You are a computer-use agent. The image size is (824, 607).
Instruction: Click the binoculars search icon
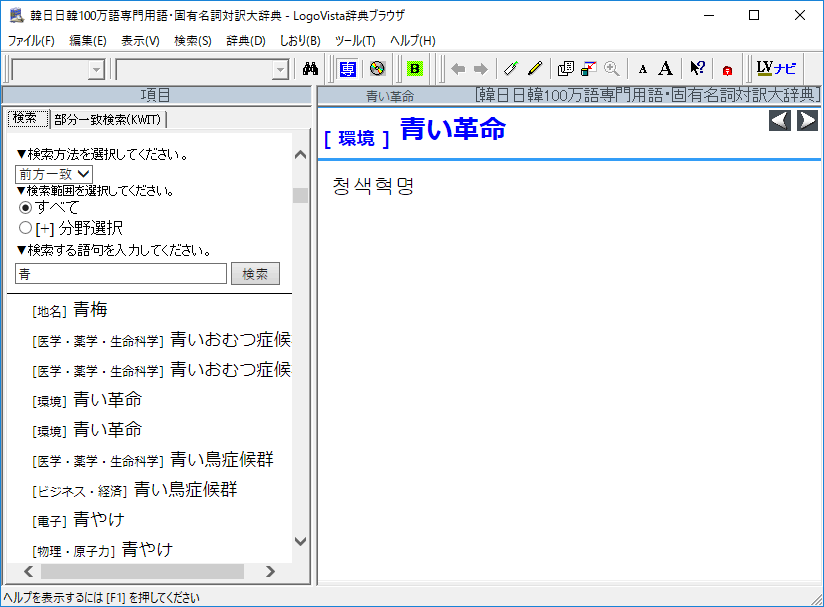(310, 69)
